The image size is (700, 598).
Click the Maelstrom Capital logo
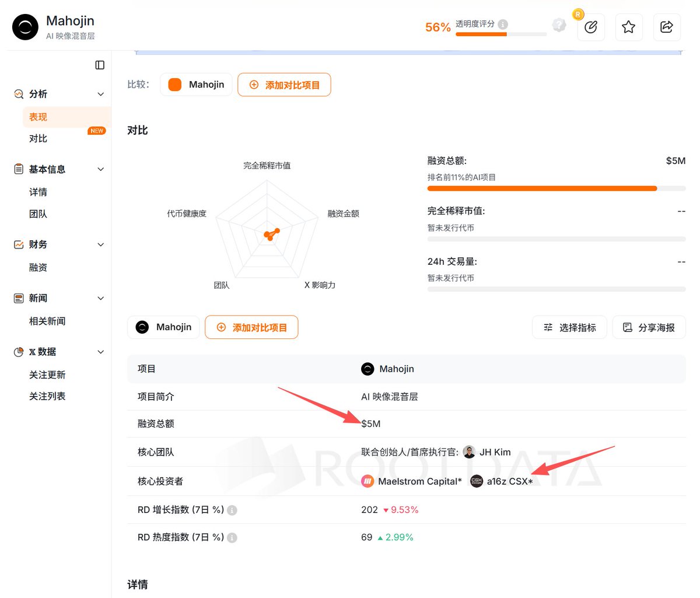pos(367,481)
